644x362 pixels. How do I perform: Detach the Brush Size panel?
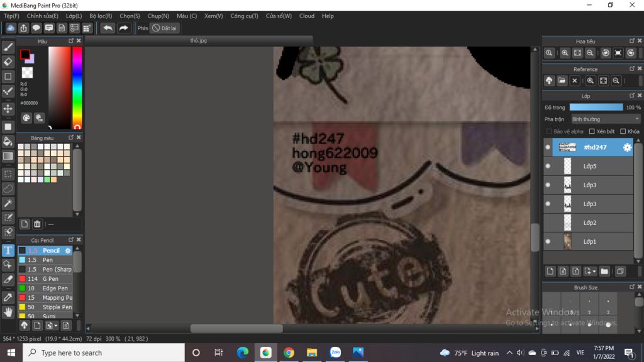click(632, 287)
